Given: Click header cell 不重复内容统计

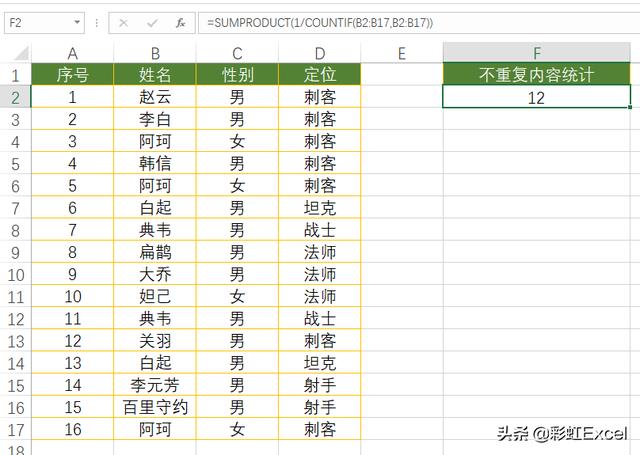Looking at the screenshot, I should 537,74.
